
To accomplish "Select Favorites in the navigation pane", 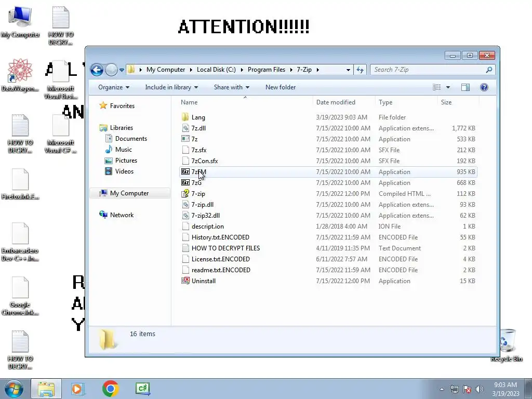I will (x=122, y=106).
